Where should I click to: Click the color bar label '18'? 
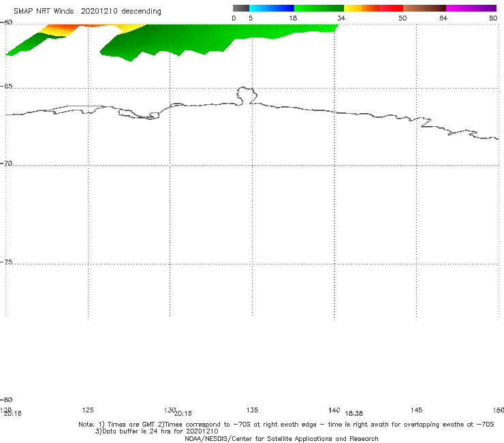293,18
